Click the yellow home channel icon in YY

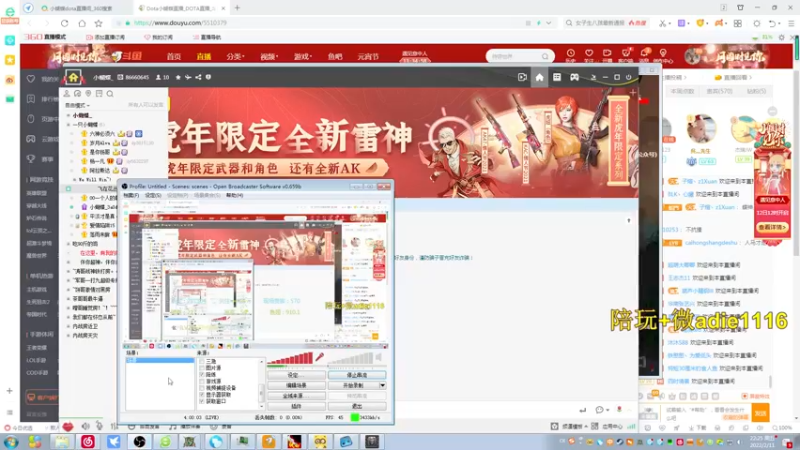(x=73, y=78)
